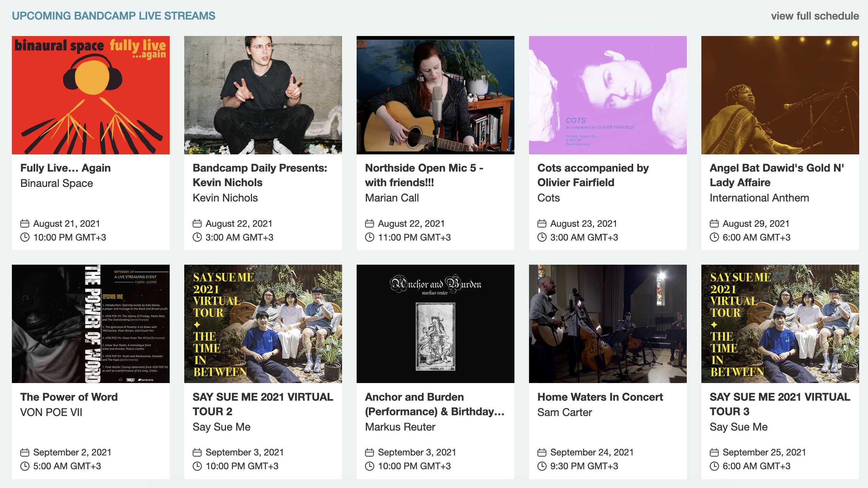Click the clock icon on the Cots event card
Viewport: 868px width, 488px height.
(x=542, y=237)
